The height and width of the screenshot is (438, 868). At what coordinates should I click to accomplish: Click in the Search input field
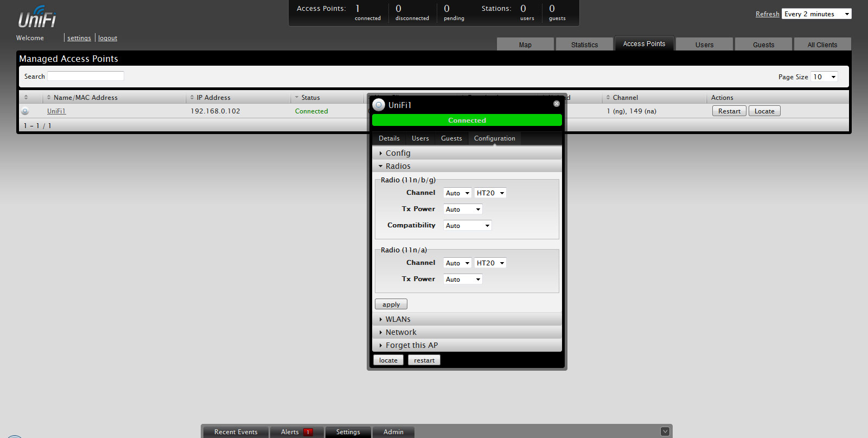point(86,77)
